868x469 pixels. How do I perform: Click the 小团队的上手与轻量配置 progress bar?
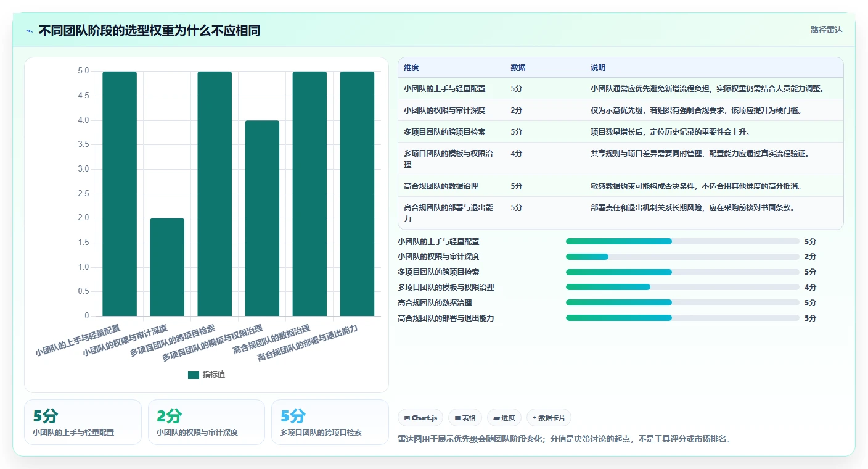click(682, 241)
